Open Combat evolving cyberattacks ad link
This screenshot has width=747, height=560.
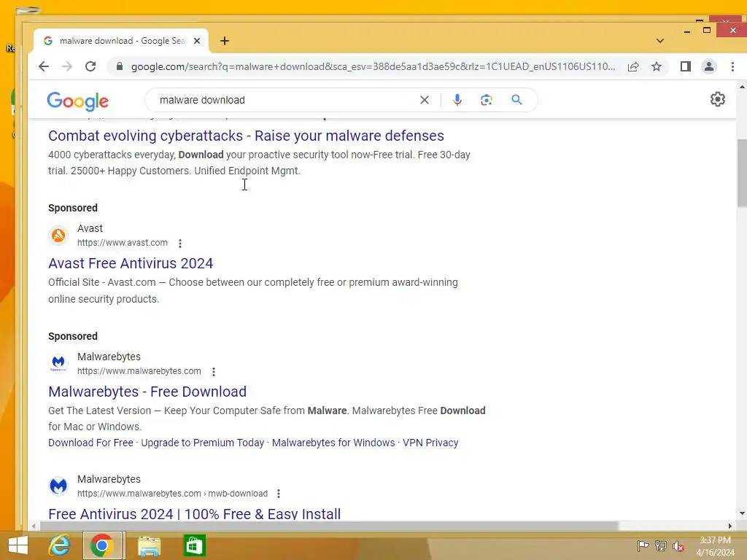tap(246, 136)
